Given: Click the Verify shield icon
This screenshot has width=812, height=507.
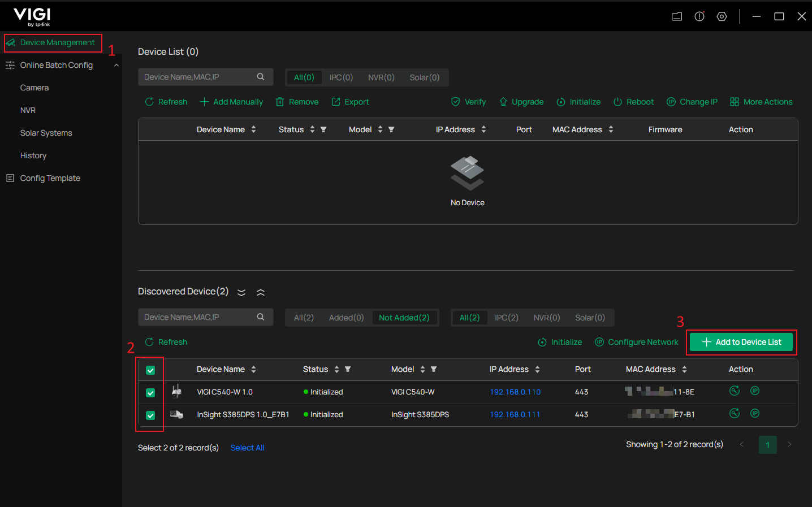Looking at the screenshot, I should click(455, 102).
